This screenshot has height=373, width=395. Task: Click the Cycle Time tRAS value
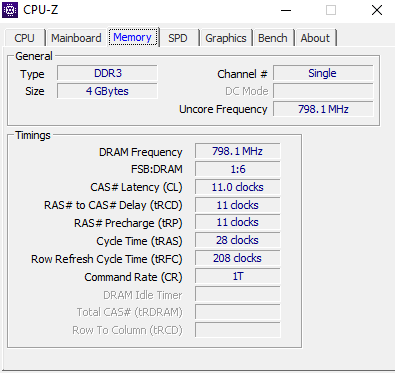pyautogui.click(x=238, y=240)
